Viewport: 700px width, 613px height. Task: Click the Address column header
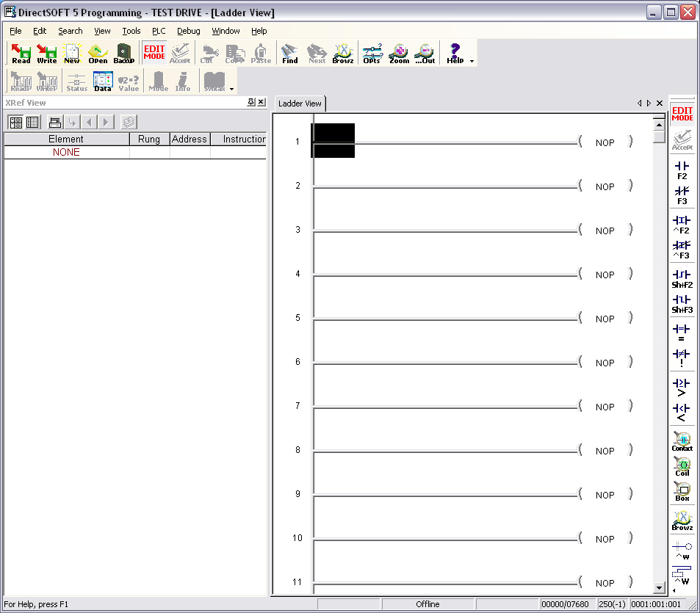[190, 139]
